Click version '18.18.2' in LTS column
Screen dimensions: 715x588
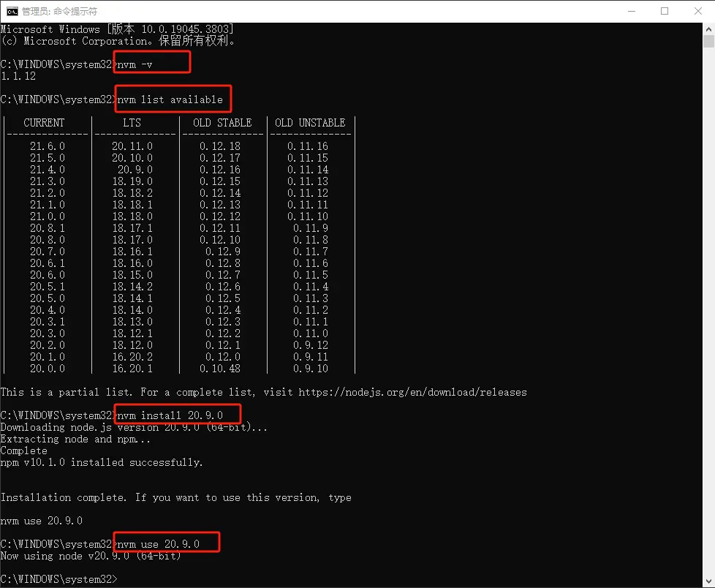pyautogui.click(x=132, y=193)
